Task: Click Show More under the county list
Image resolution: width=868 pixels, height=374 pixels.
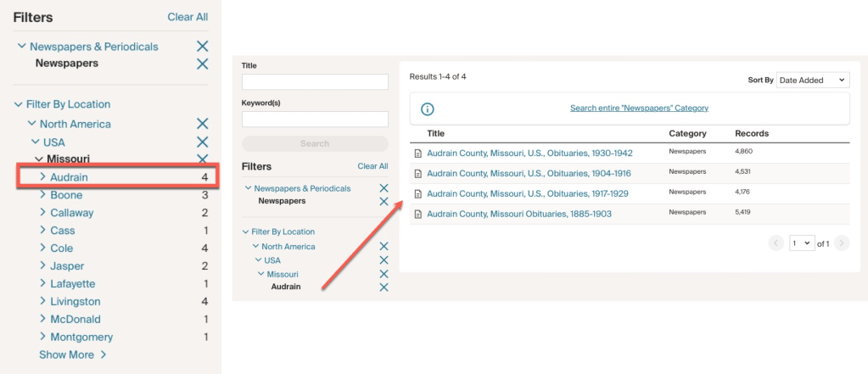Action: 72,354
